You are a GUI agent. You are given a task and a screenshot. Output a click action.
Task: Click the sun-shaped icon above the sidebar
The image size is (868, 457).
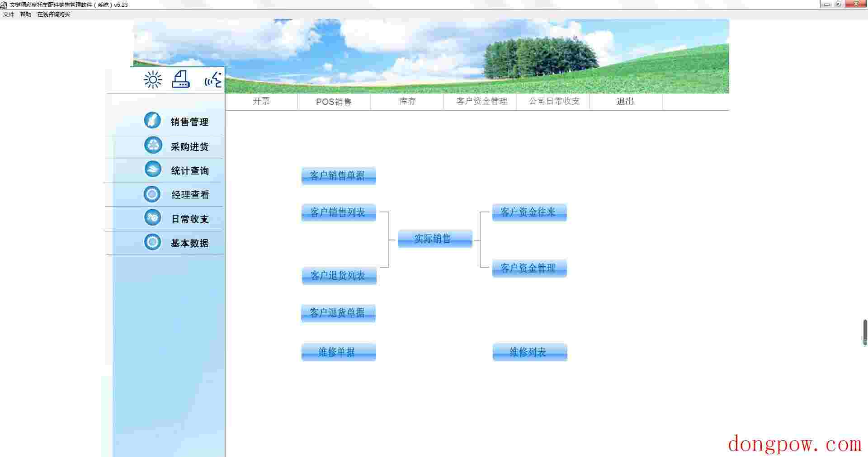click(x=153, y=80)
